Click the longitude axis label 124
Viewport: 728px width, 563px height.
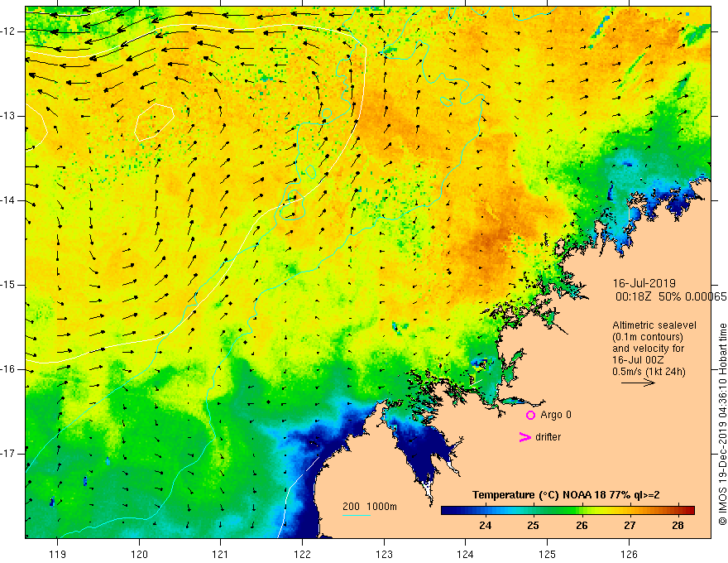(465, 554)
